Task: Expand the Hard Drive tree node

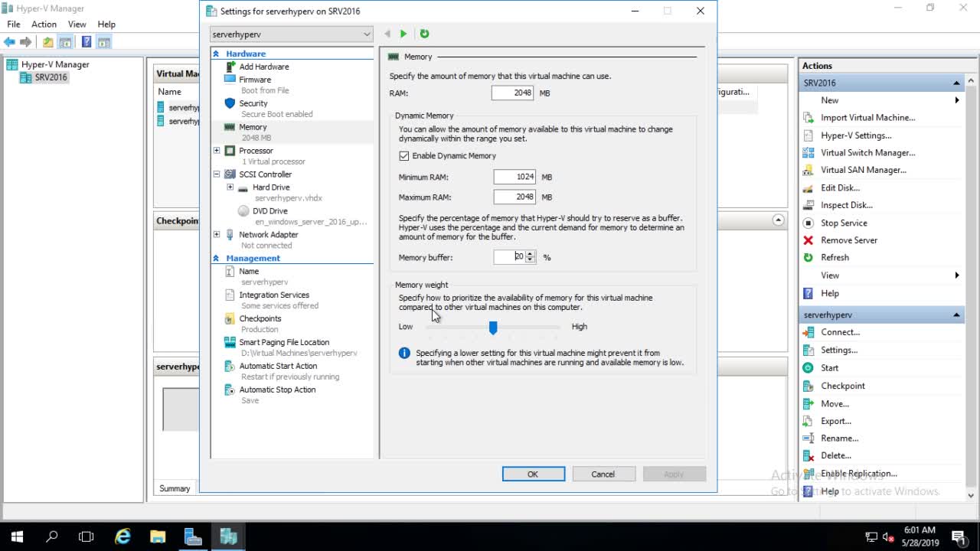Action: pyautogui.click(x=230, y=187)
